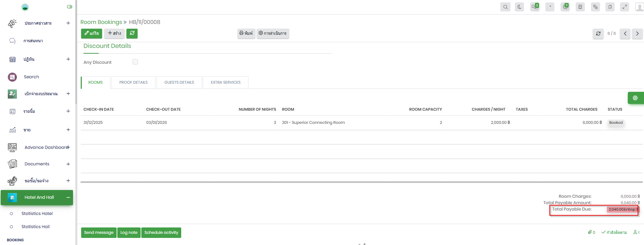The width and height of the screenshot is (644, 245).
Task: Tick the Any Discount checkbox
Action: click(135, 62)
